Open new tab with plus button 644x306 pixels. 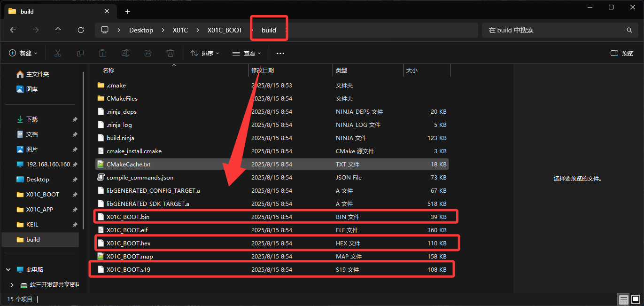(128, 11)
